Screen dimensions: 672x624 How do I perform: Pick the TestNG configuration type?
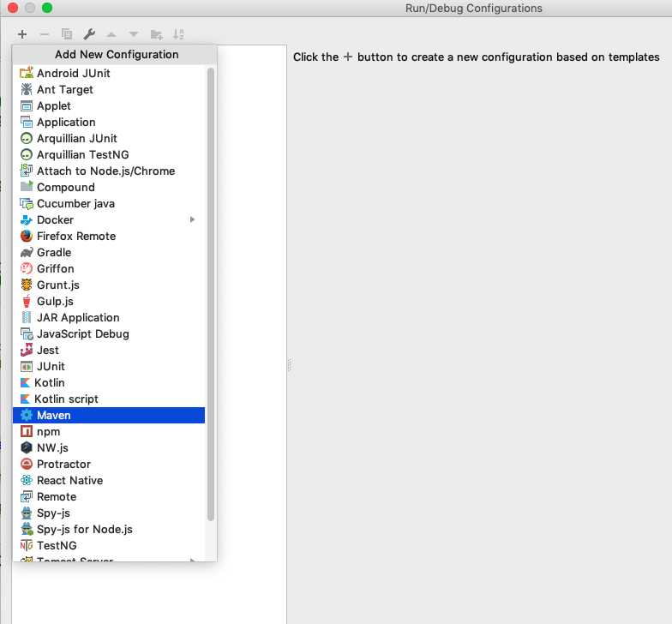pos(109,545)
